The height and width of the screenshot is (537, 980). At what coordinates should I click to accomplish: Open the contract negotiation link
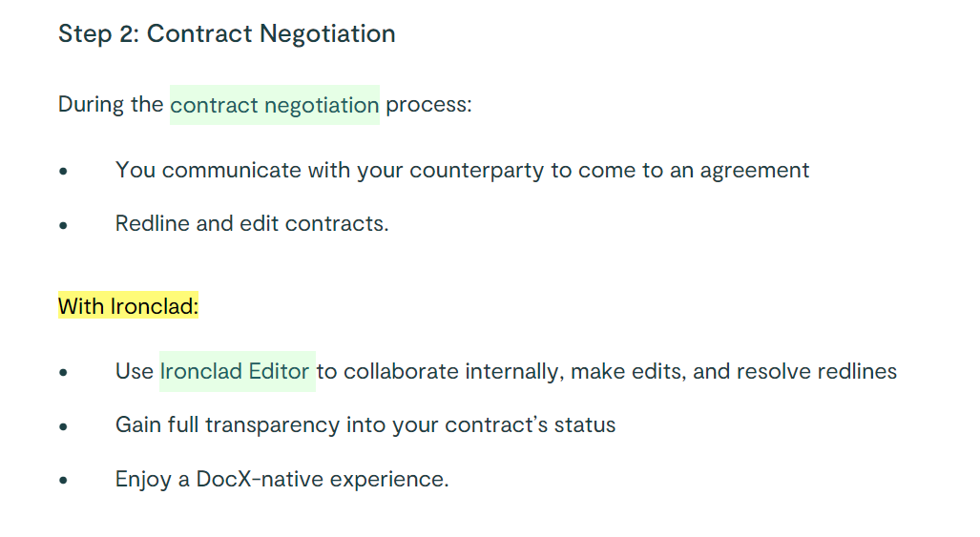pos(275,105)
